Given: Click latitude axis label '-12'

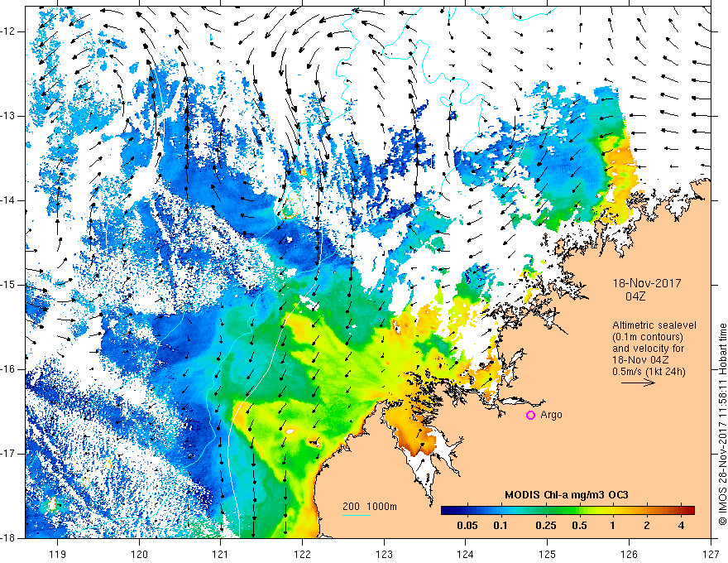Looking at the screenshot, I should [9, 31].
